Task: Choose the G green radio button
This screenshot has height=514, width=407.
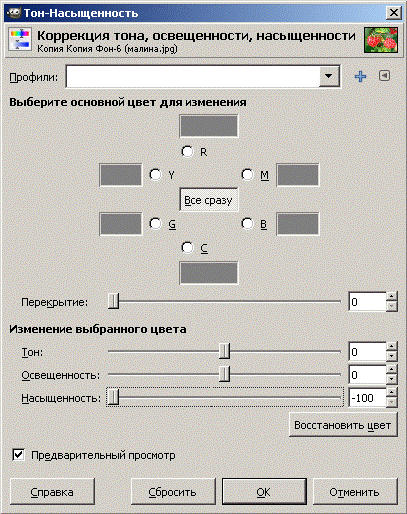Action: [156, 224]
